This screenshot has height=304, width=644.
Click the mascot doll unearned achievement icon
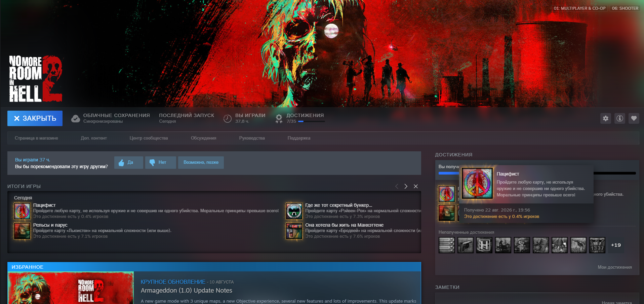tap(522, 245)
